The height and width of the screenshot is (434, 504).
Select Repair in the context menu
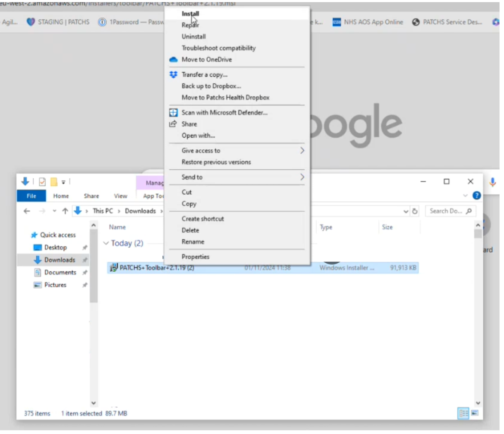click(190, 25)
